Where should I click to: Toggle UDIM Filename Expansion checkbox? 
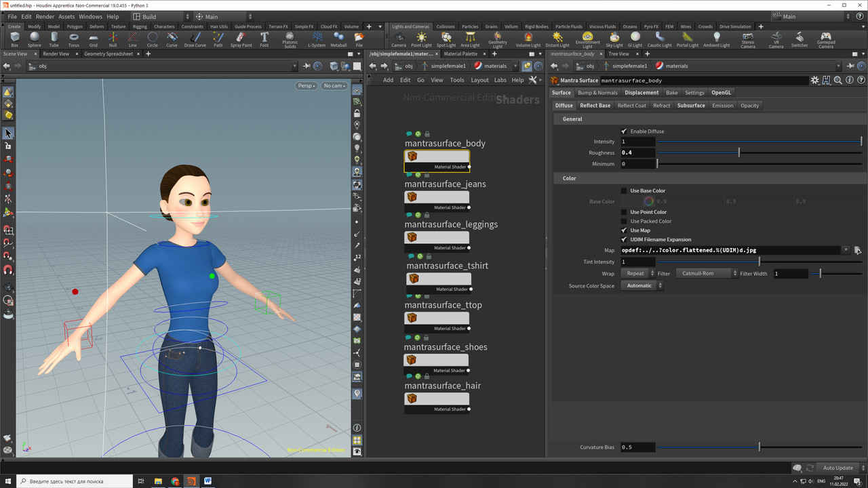pos(624,239)
